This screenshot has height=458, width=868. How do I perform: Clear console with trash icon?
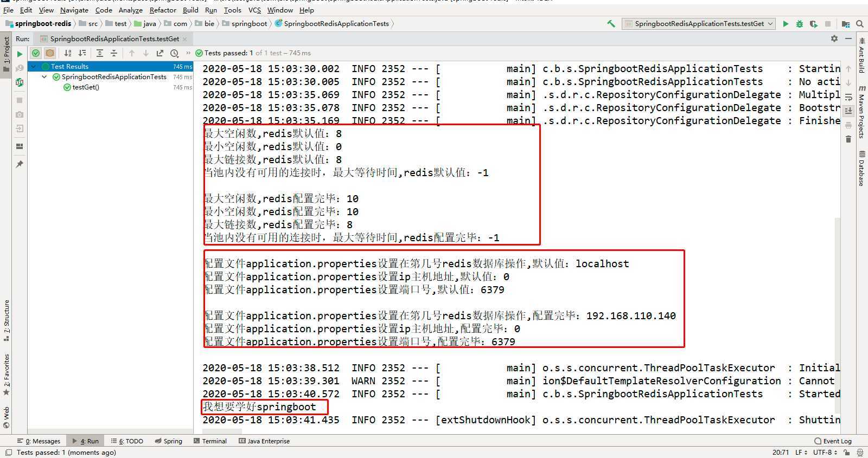(848, 139)
